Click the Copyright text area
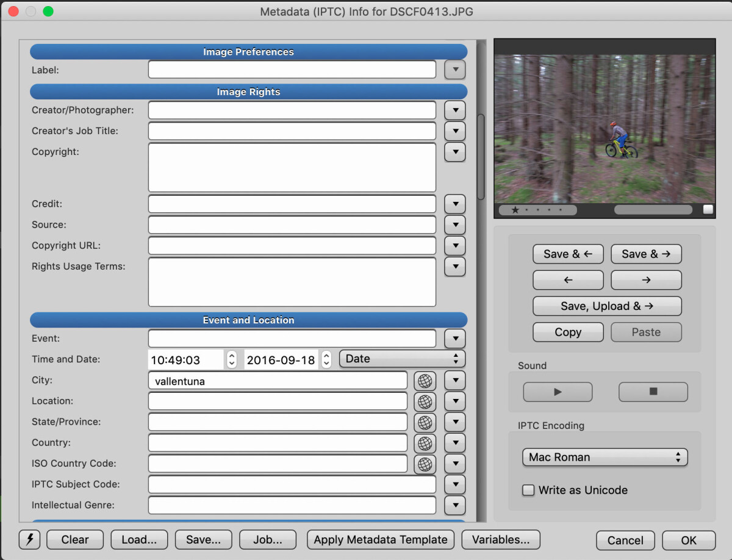Viewport: 732px width, 560px height. click(x=292, y=168)
